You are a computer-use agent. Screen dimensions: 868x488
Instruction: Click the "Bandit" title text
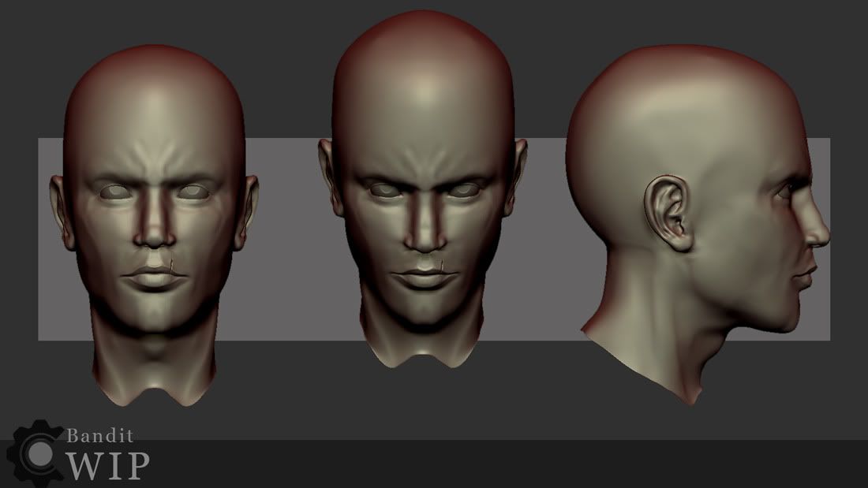pyautogui.click(x=100, y=436)
